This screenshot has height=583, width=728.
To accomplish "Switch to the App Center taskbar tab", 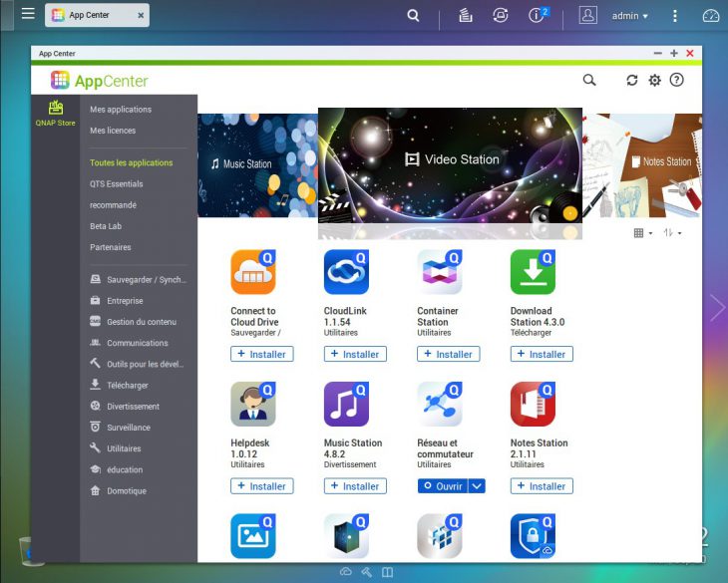I will click(x=97, y=16).
